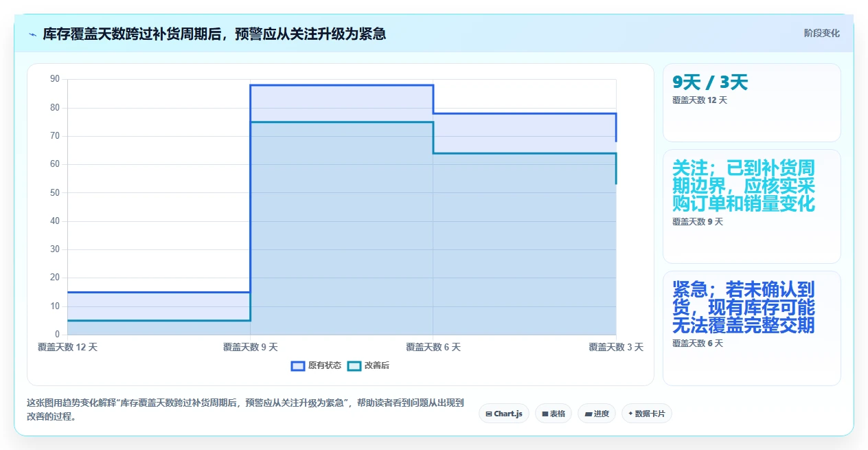The width and height of the screenshot is (868, 450).
Task: Click the y-axis value 90
Action: pos(55,79)
